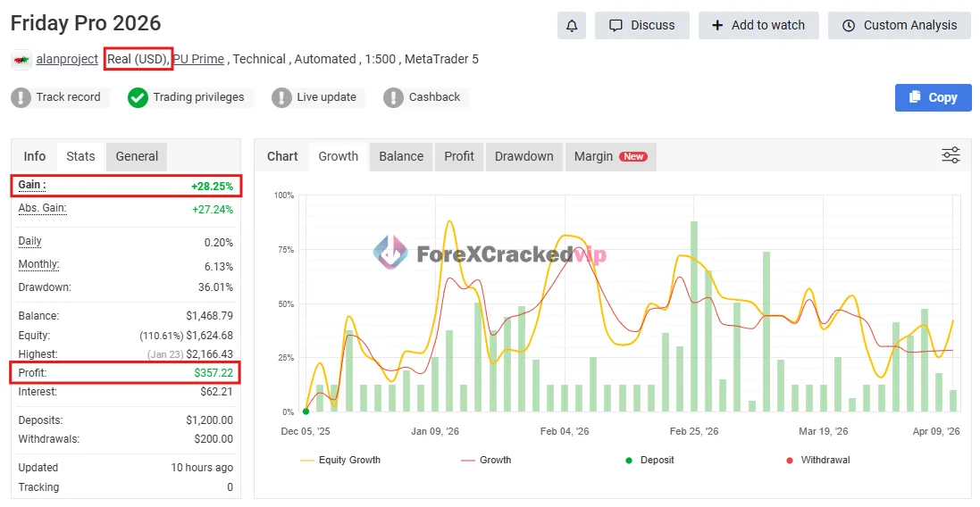Click the '10 hours ago' updated value
The image size is (980, 507).
pyautogui.click(x=202, y=468)
